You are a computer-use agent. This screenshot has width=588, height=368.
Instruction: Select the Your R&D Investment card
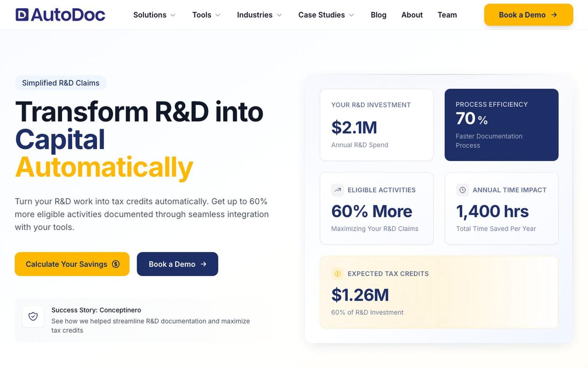click(377, 125)
